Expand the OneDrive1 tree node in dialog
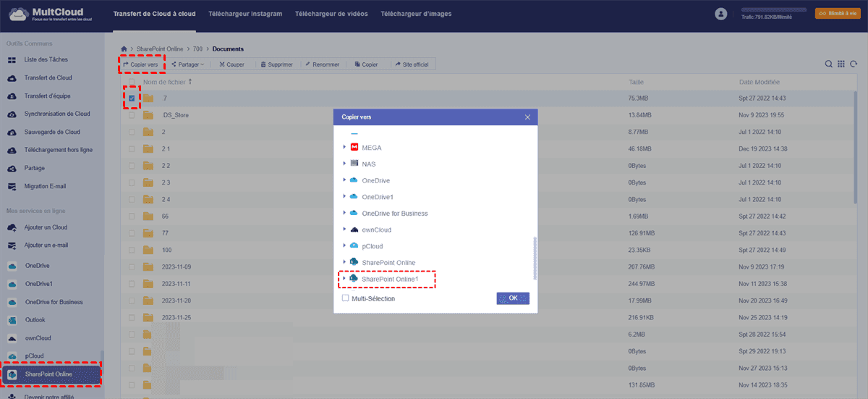Image resolution: width=868 pixels, height=399 pixels. [344, 197]
